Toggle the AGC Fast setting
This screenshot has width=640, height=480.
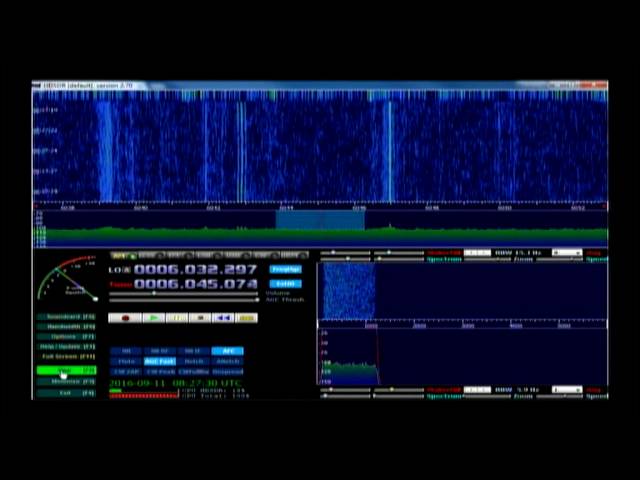coord(160,361)
